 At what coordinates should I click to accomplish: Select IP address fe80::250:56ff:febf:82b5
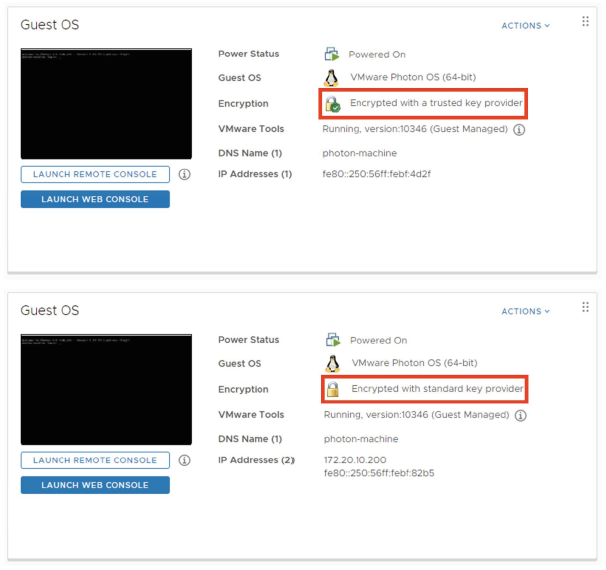379,473
